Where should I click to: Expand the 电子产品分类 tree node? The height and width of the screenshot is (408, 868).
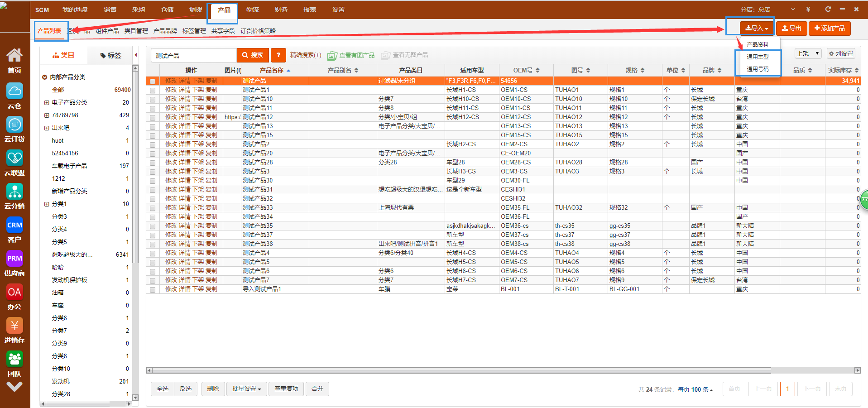click(47, 103)
